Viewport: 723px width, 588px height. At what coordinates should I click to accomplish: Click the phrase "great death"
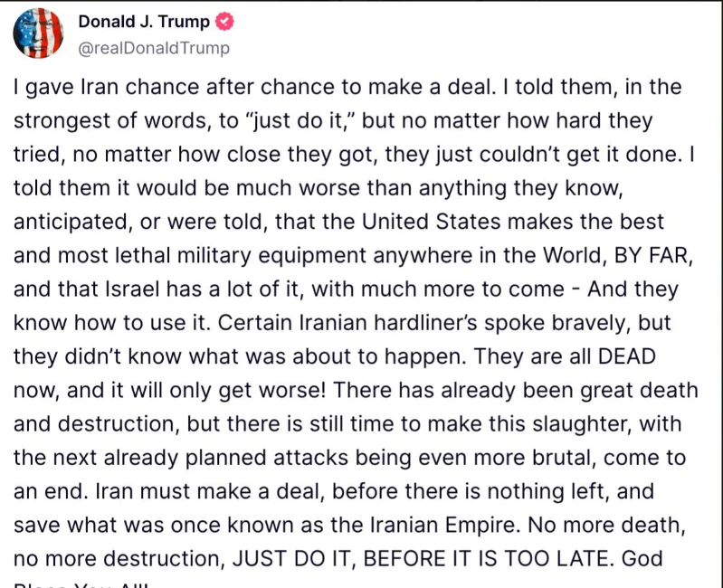click(x=639, y=390)
